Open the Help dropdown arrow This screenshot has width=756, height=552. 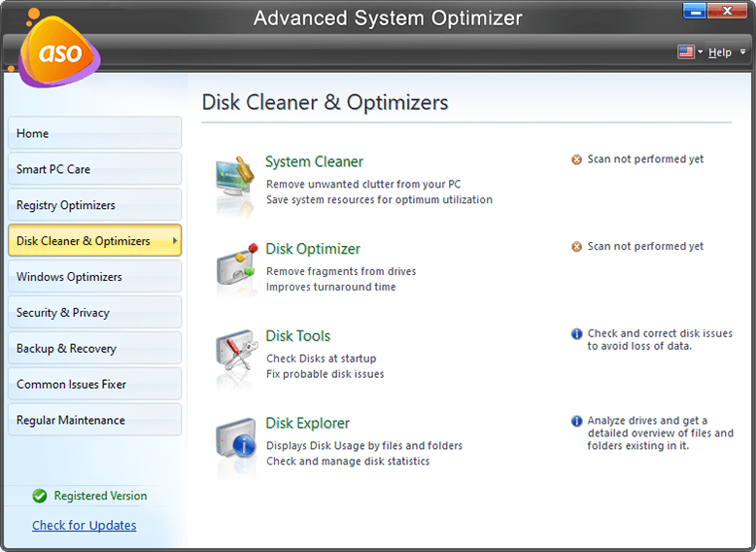pyautogui.click(x=743, y=52)
